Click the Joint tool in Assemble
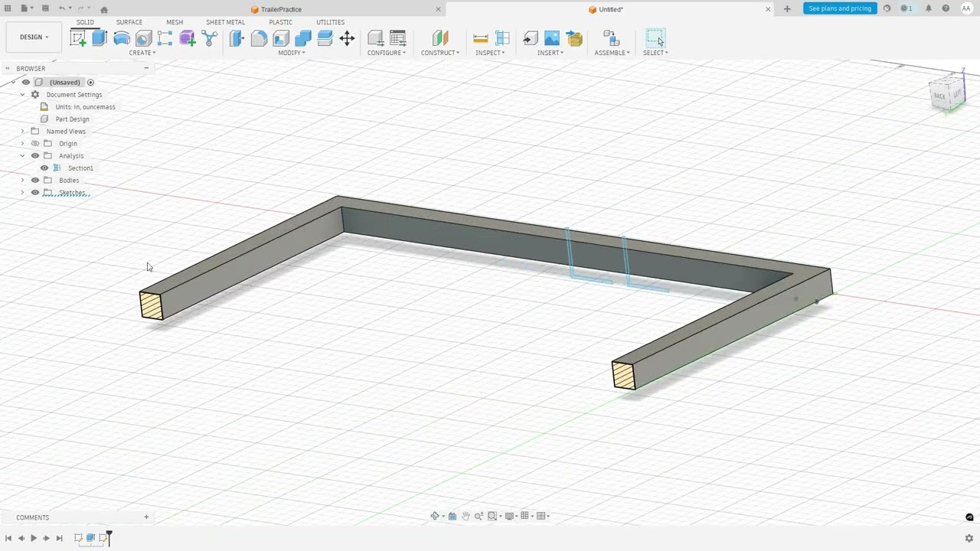This screenshot has width=980, height=551. coord(610,38)
